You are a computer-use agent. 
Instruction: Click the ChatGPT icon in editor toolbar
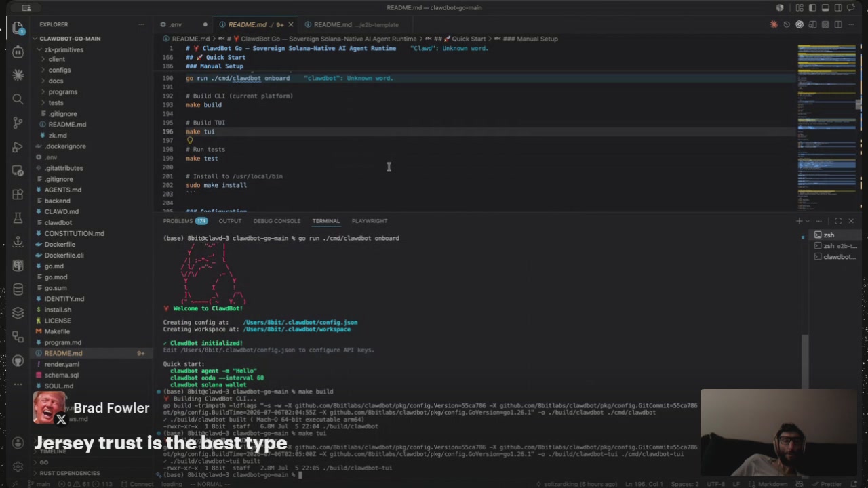click(x=800, y=25)
